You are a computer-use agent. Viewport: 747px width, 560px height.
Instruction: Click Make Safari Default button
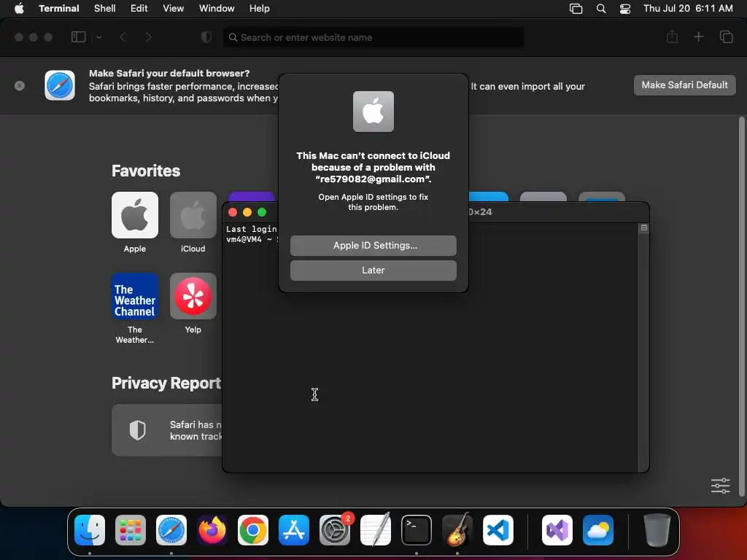[684, 85]
